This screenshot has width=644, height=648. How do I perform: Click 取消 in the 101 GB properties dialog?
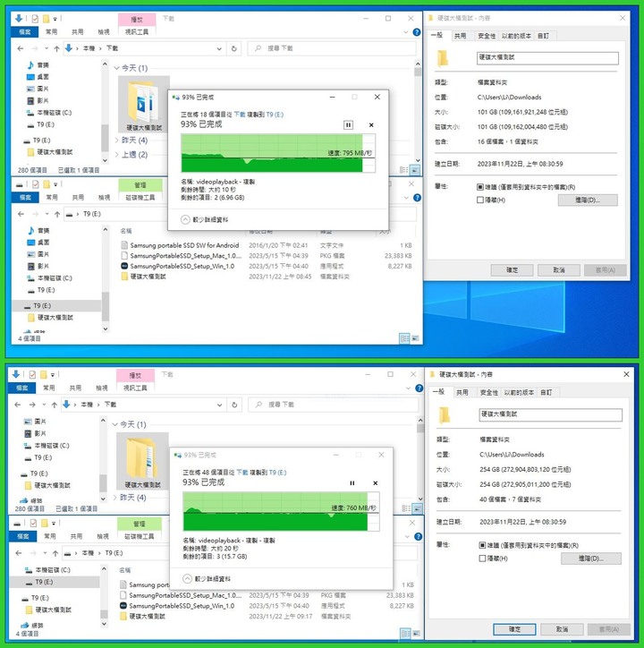point(559,270)
